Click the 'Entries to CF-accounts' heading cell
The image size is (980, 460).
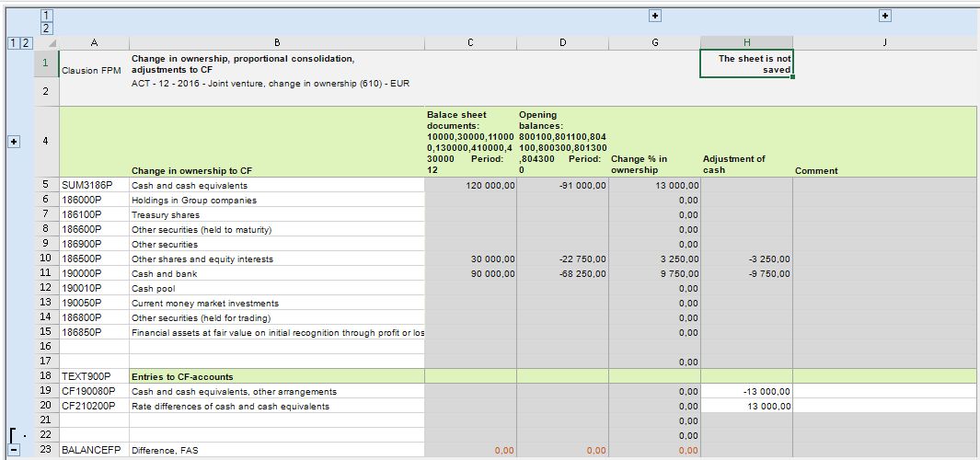(277, 376)
